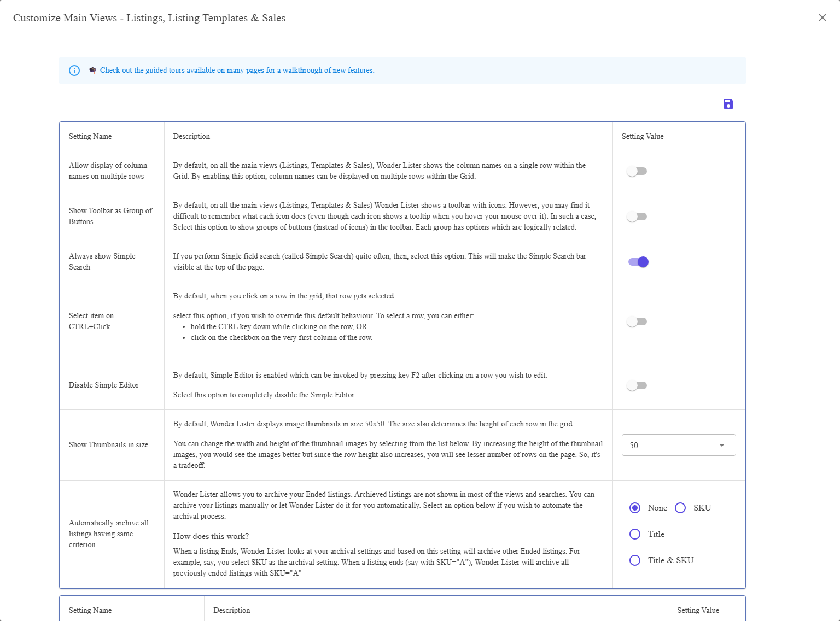Click 'Select item on CTRL+Click' label
The height and width of the screenshot is (621, 840).
[x=91, y=321]
